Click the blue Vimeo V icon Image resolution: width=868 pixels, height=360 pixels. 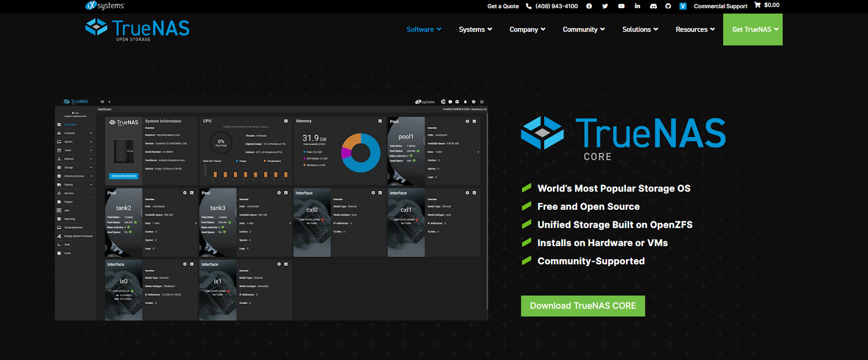(x=683, y=6)
